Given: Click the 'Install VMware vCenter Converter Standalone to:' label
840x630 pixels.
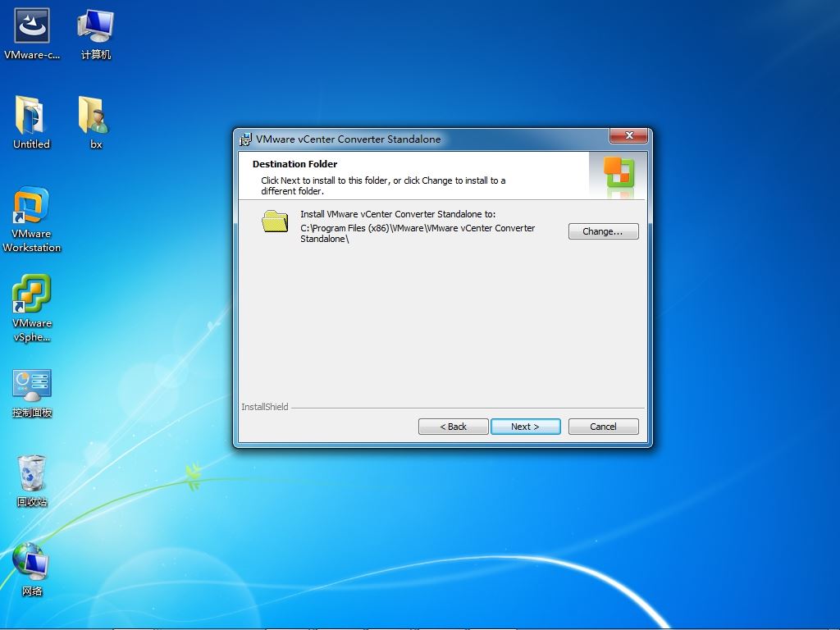Looking at the screenshot, I should (x=398, y=214).
